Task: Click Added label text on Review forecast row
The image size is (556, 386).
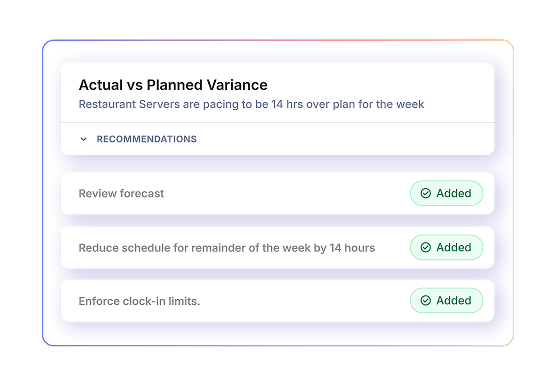Action: point(454,193)
